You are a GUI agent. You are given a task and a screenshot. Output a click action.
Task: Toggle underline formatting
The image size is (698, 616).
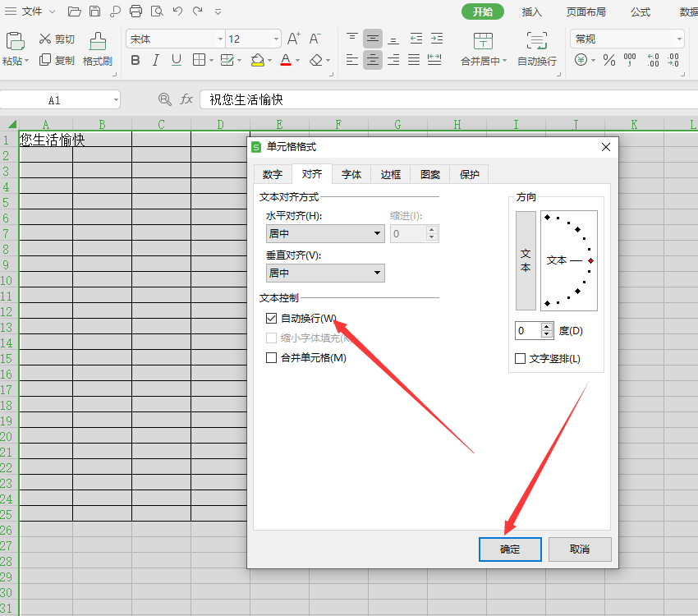177,60
